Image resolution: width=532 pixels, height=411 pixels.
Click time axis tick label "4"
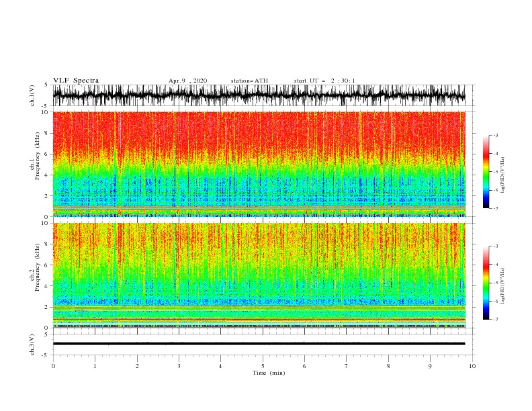coord(220,366)
